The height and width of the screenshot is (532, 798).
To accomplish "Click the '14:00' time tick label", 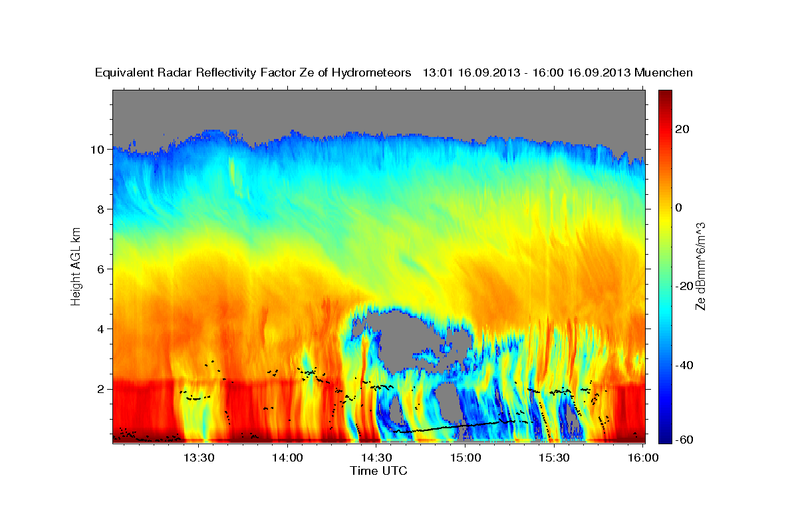I will (x=287, y=458).
